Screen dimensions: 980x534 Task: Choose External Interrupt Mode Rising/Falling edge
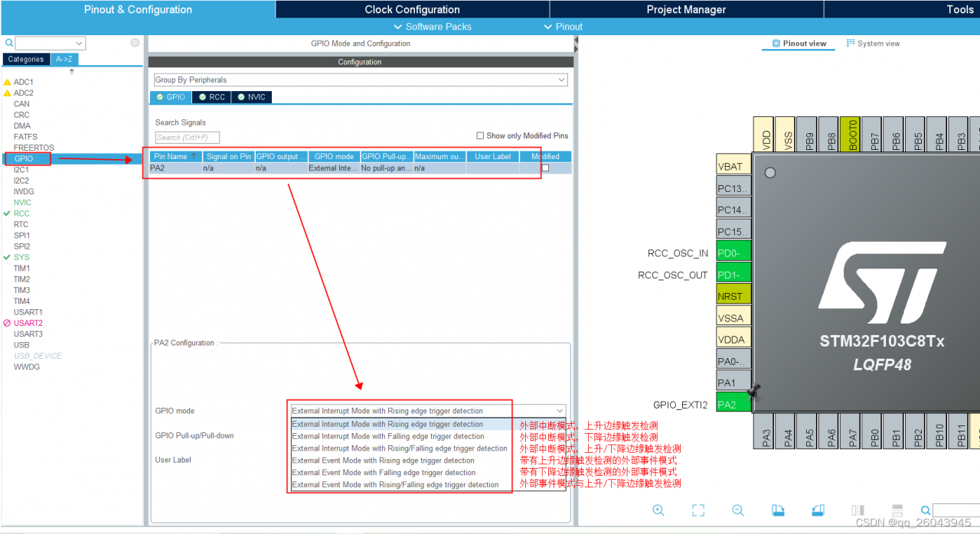click(x=398, y=448)
